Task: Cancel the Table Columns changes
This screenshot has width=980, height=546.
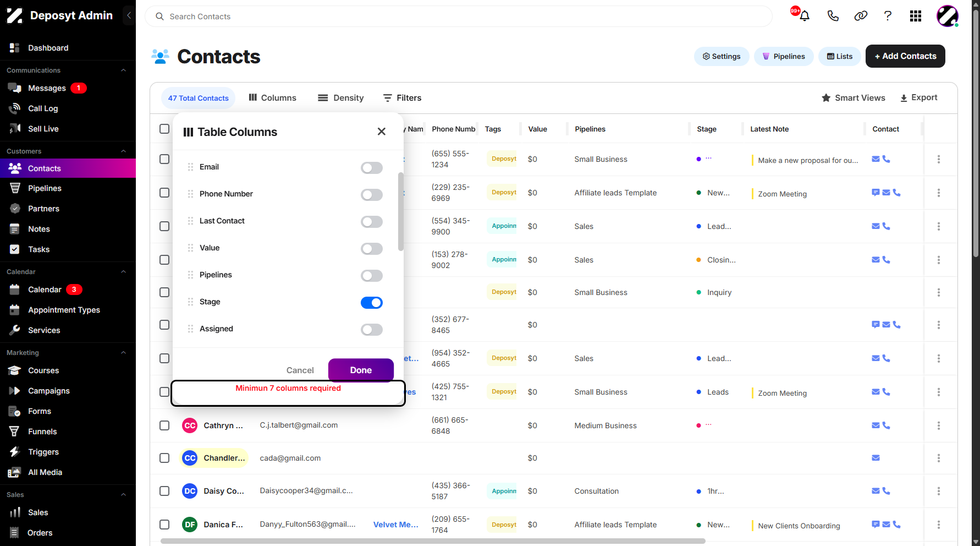Action: coord(300,370)
